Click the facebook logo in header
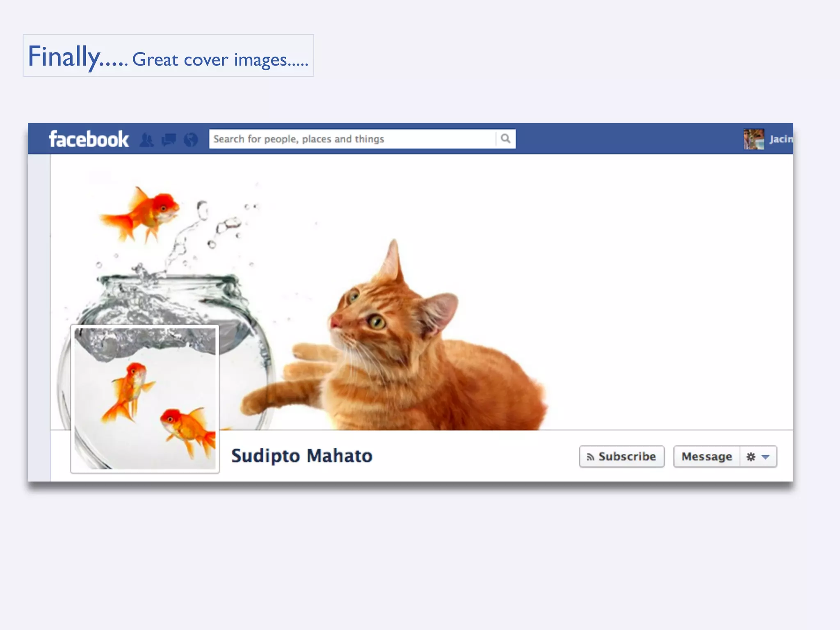The image size is (840, 630). (x=89, y=139)
